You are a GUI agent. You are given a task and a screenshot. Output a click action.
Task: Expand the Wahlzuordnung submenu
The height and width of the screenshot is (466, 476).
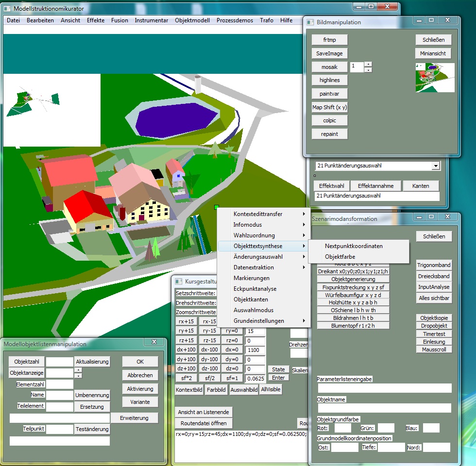pos(263,235)
